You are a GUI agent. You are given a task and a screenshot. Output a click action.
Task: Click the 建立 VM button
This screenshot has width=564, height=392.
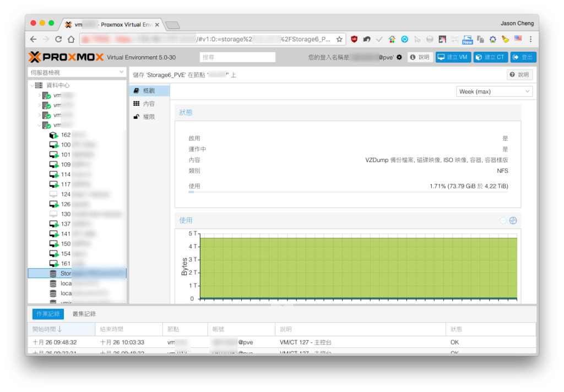(453, 57)
